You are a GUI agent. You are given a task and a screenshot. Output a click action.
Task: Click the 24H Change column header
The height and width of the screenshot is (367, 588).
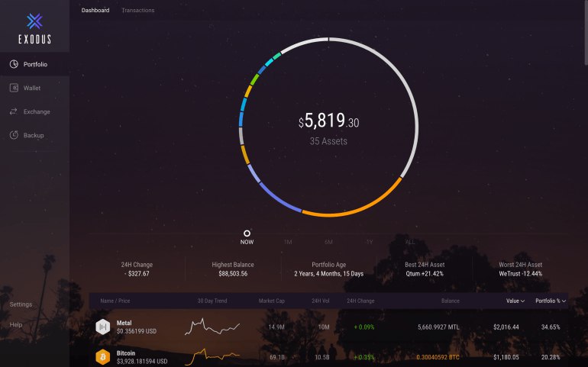pyautogui.click(x=360, y=301)
